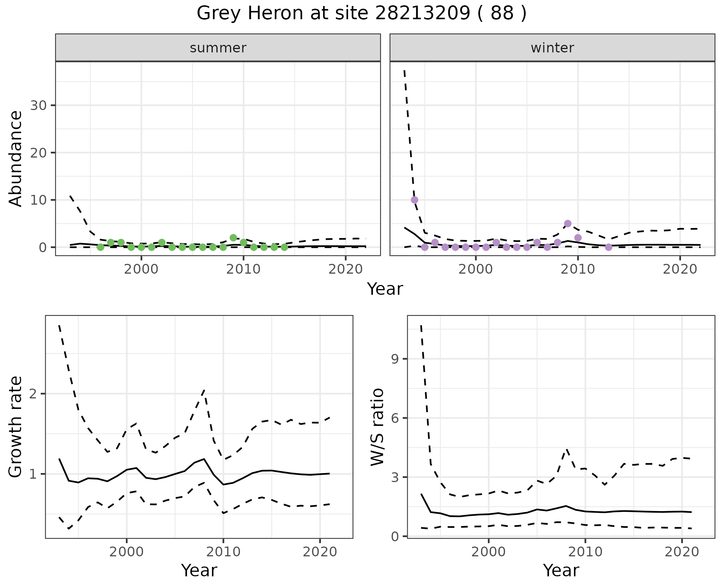Click the 2020 tick label in winter panel
Image resolution: width=724 pixels, height=588 pixels.
click(x=680, y=269)
